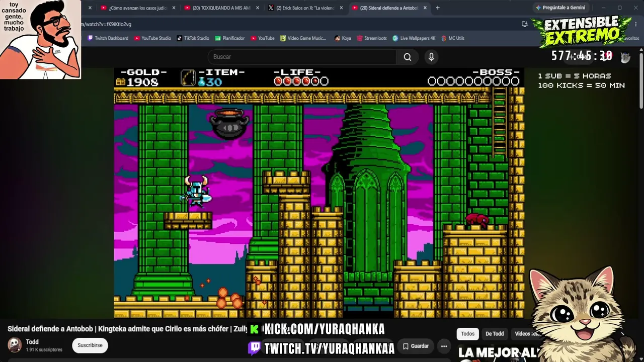The width and height of the screenshot is (644, 362).
Task: Click the user avatar beside the timer
Action: click(625, 57)
